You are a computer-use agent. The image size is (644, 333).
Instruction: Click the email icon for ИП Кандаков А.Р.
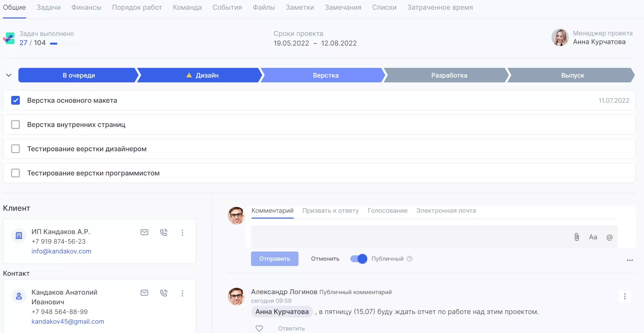click(x=144, y=232)
